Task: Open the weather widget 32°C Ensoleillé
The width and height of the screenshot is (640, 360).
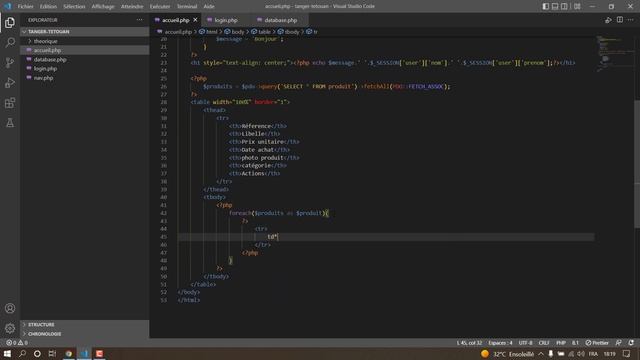Action: pos(507,354)
